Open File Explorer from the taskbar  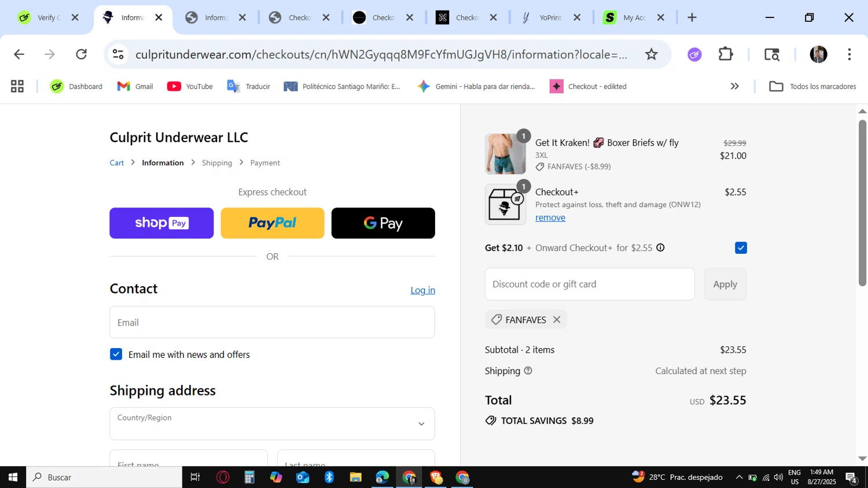point(356,477)
